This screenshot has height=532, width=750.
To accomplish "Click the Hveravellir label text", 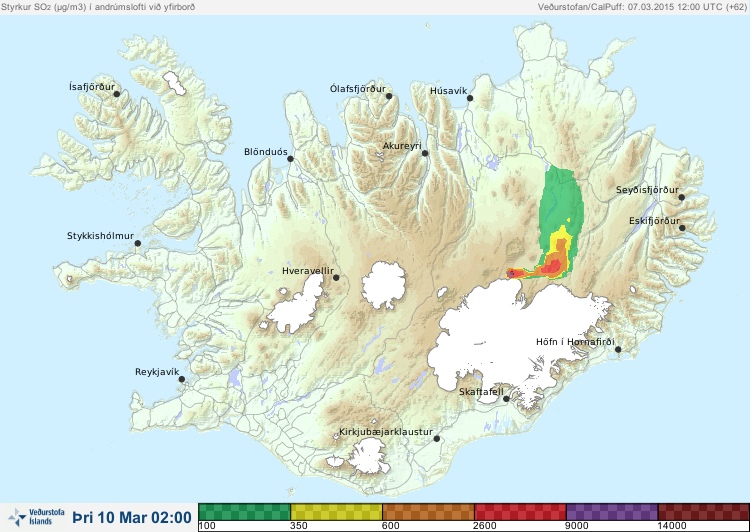I will pyautogui.click(x=308, y=271).
